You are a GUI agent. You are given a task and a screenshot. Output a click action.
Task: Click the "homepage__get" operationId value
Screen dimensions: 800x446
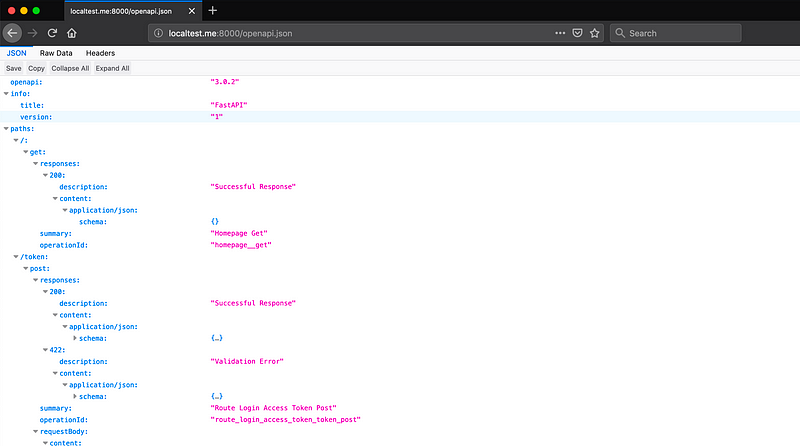(241, 245)
